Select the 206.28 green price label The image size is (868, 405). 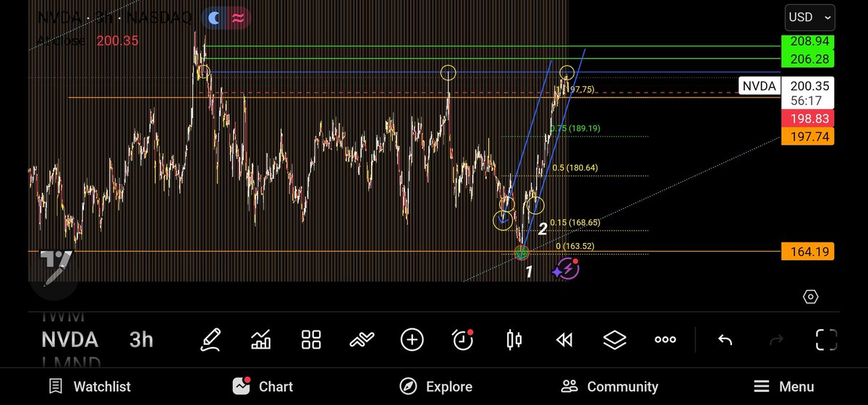tap(807, 59)
